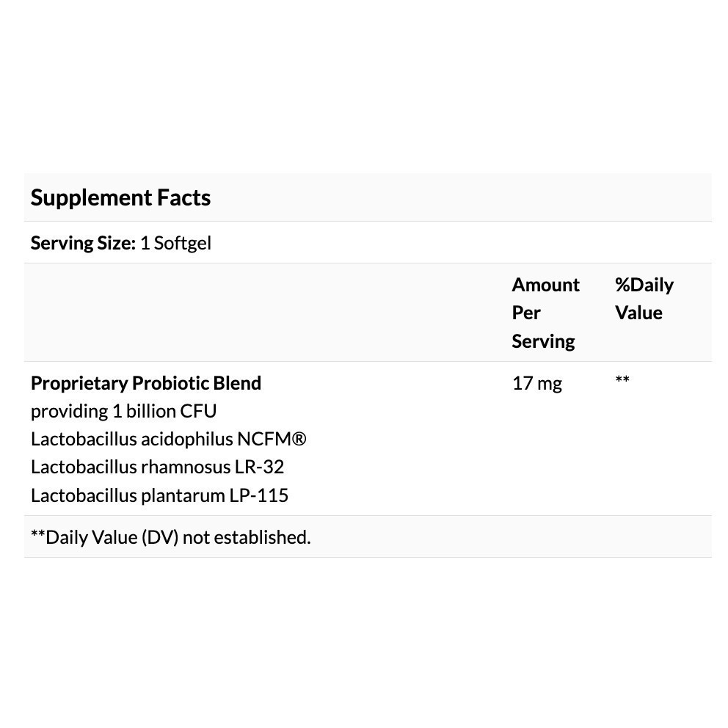The width and height of the screenshot is (728, 728).
Task: Select the word acidophilus
Action: 186,440
